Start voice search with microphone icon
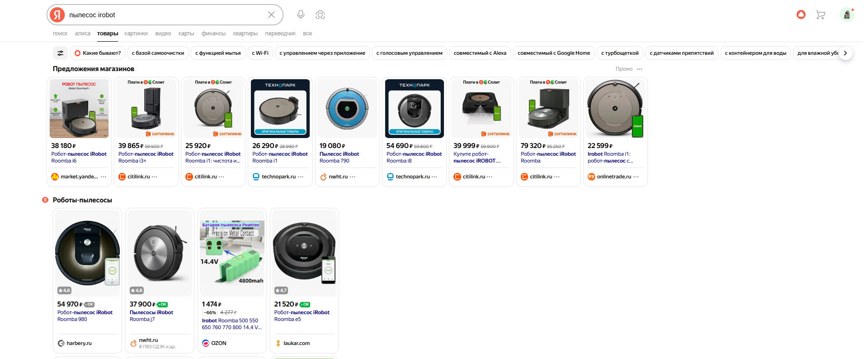Screen dimensions: 868x359 coord(301,15)
